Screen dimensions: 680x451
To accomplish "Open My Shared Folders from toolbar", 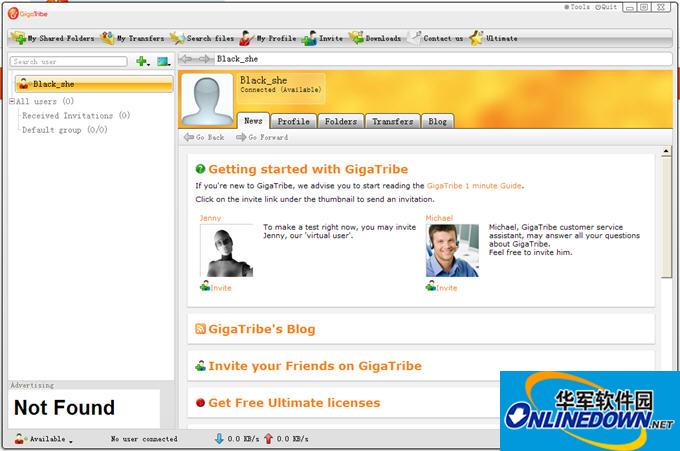I will tap(54, 38).
